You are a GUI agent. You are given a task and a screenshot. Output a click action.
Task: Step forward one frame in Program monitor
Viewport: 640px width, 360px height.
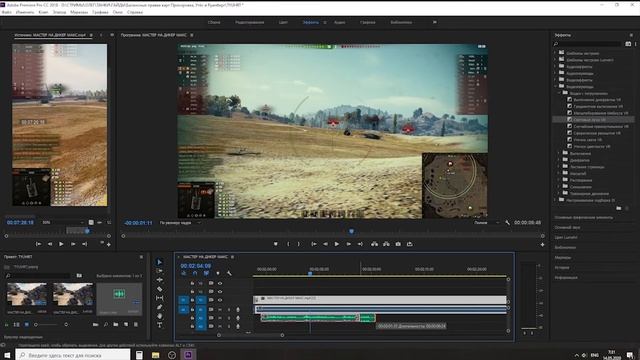tap(349, 244)
